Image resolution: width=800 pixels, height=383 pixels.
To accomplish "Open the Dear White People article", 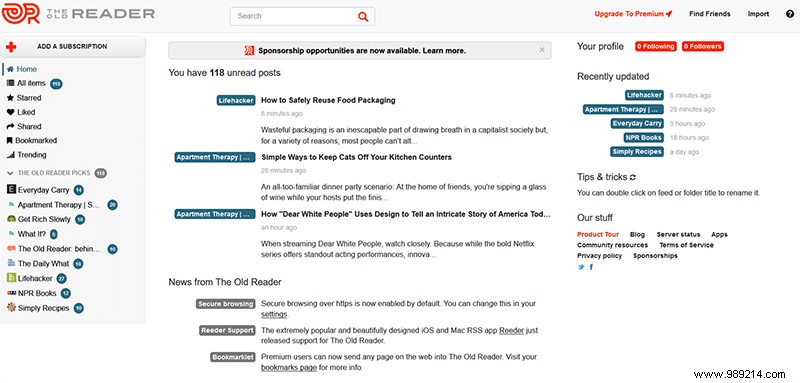I will 406,214.
